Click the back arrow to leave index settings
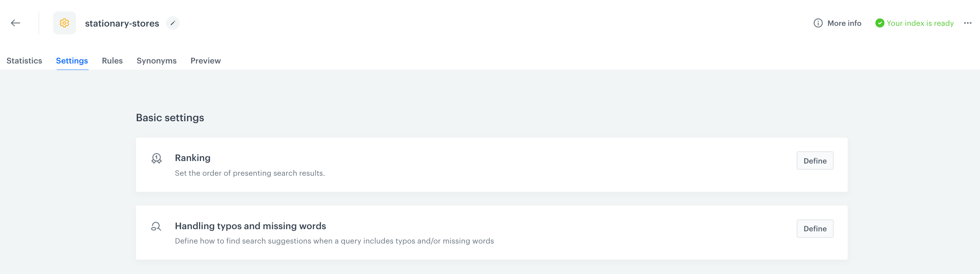980x274 pixels. click(x=15, y=23)
